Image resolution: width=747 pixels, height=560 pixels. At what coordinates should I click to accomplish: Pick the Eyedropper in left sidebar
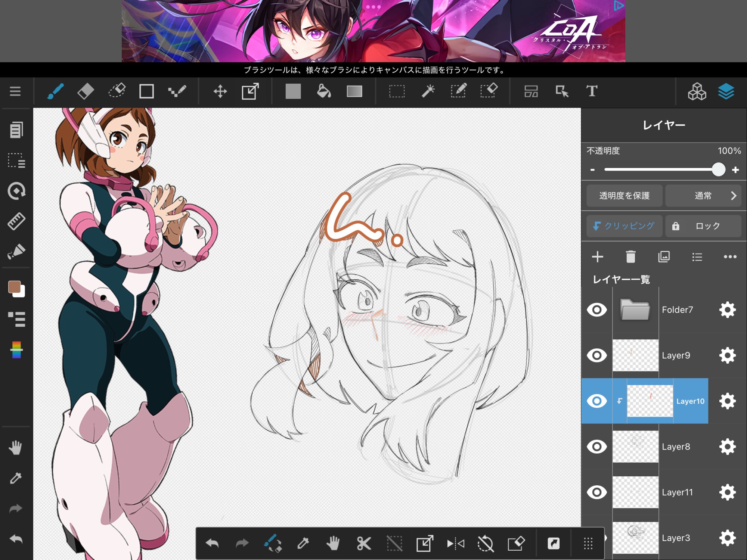[x=15, y=478]
